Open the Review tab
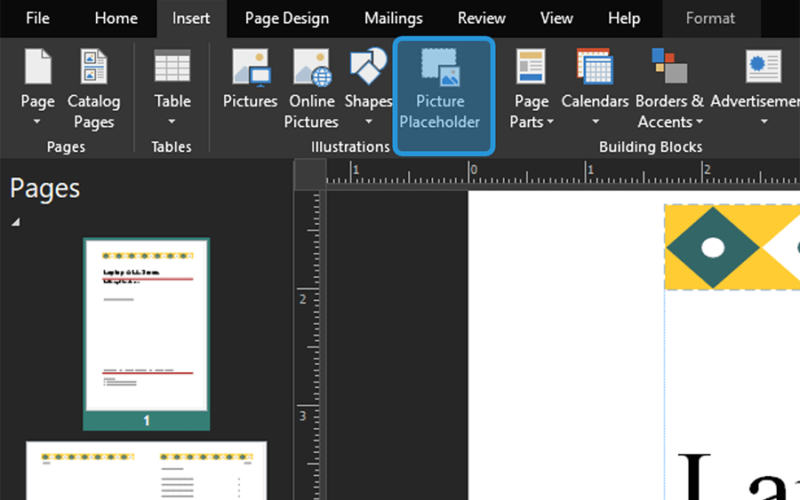 point(481,18)
